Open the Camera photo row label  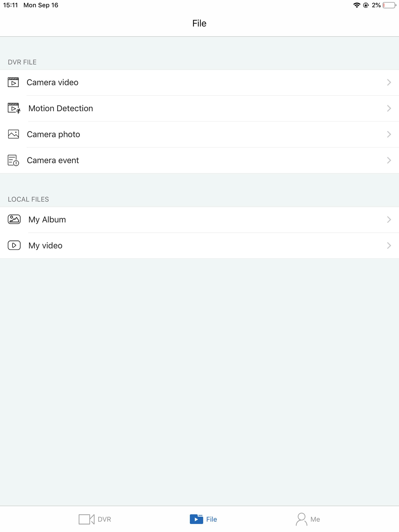pos(53,134)
